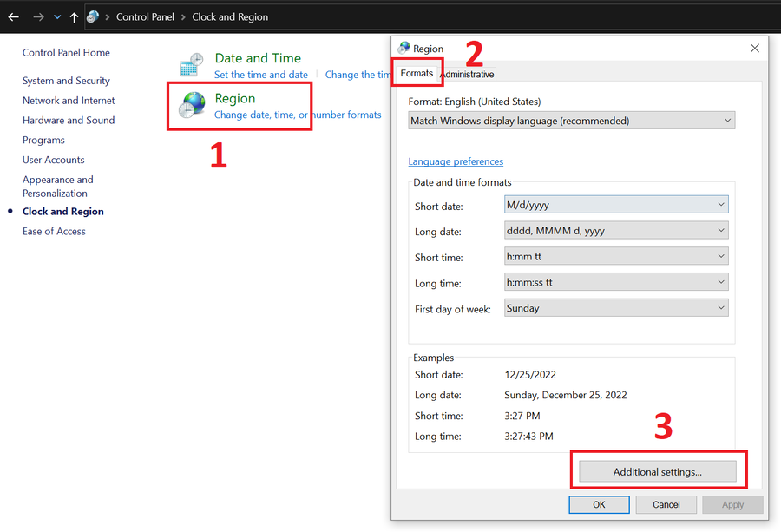Open the Format language dropdown
Viewport: 781px width, 532px height.
[x=571, y=121]
